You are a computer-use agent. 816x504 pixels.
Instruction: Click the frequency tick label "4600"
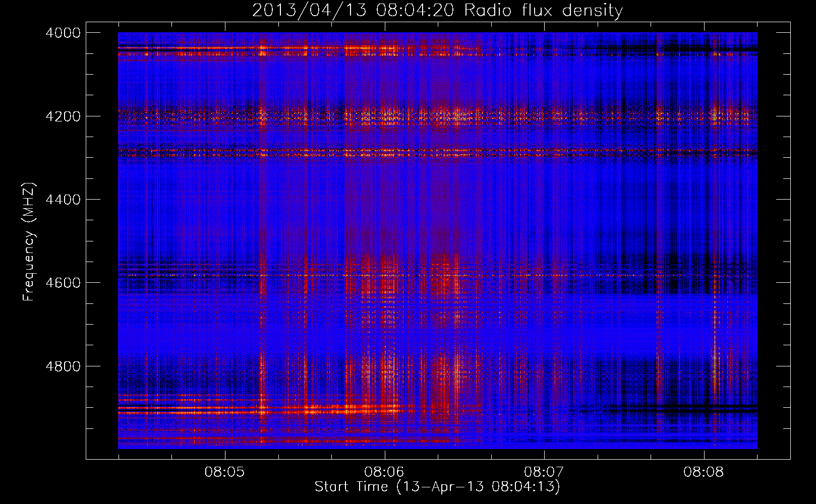[x=63, y=283]
